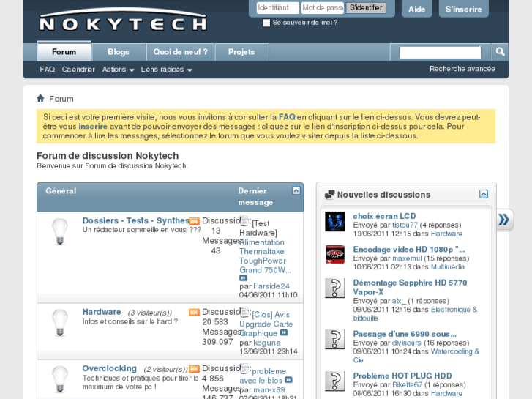The width and height of the screenshot is (532, 399).
Task: Click RSS icon for Dossiers - Tests - Synthèses
Action: tap(194, 221)
